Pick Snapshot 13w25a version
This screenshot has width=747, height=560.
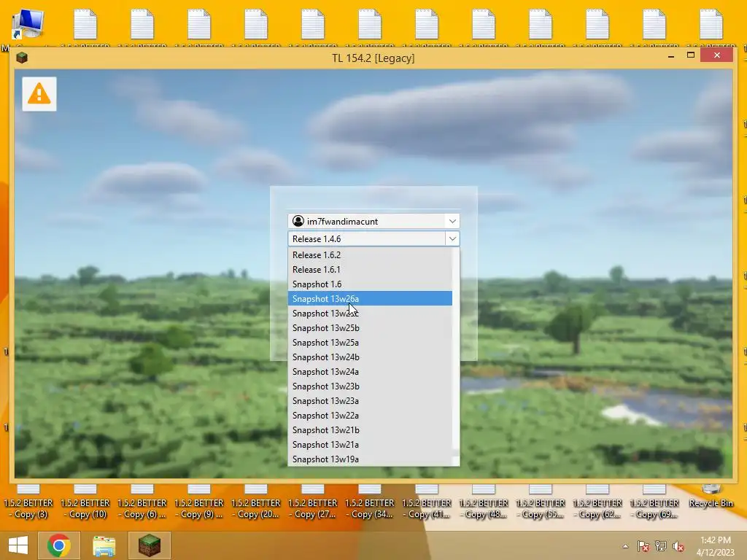(370, 343)
